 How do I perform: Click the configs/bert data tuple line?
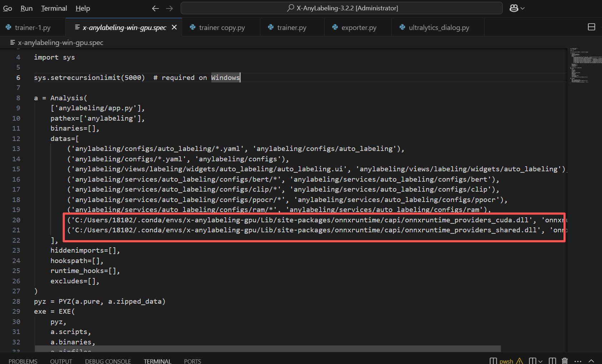tap(283, 179)
